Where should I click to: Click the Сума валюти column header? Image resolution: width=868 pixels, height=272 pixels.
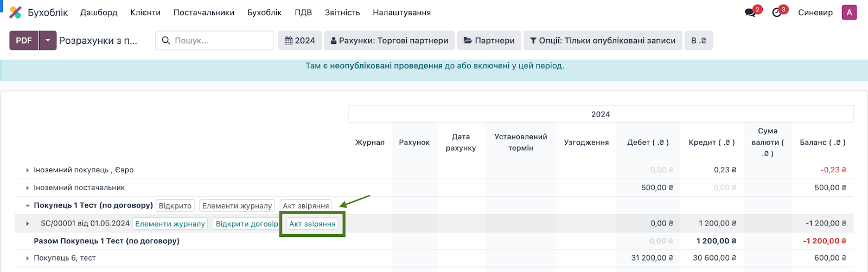pos(768,143)
